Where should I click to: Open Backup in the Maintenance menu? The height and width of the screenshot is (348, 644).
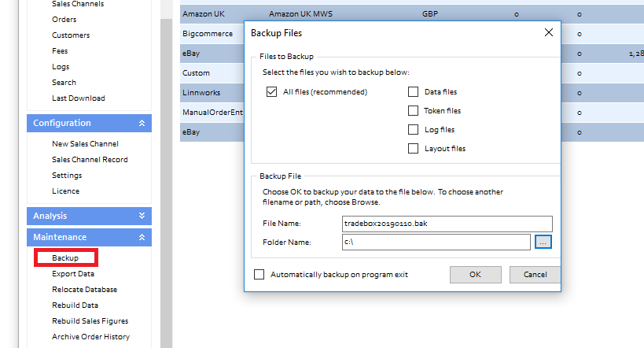(65, 257)
